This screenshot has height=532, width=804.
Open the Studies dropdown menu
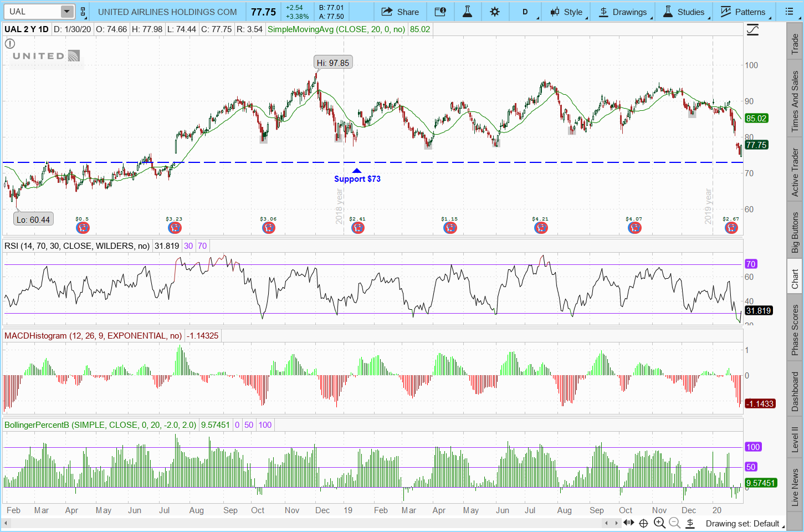[x=684, y=12]
